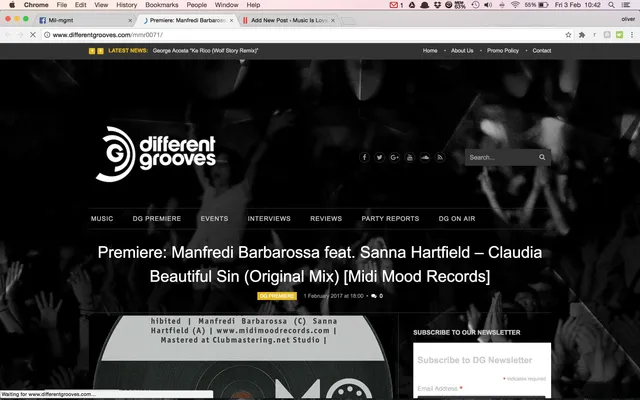Open the Google Plus icon
This screenshot has height=400, width=640.
pyautogui.click(x=394, y=157)
